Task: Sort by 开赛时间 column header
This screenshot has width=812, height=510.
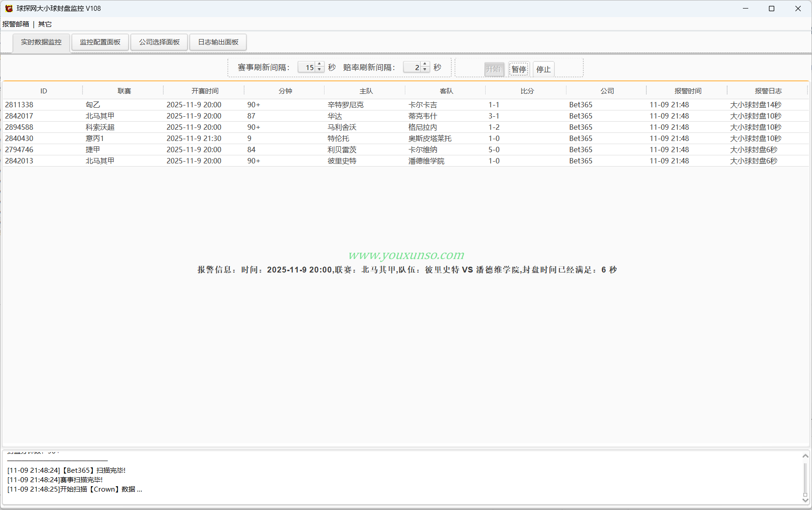Action: pyautogui.click(x=205, y=91)
